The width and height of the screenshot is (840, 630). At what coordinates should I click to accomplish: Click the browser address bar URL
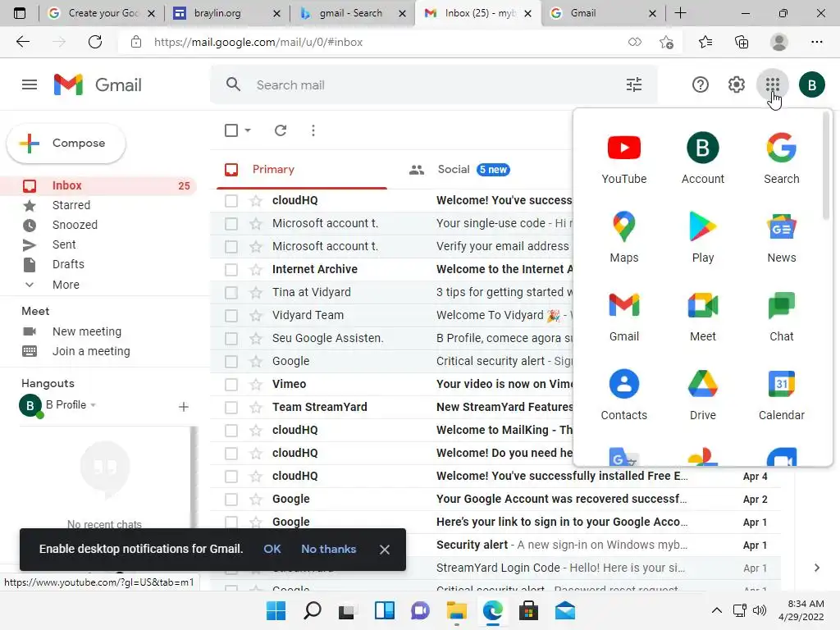[258, 42]
